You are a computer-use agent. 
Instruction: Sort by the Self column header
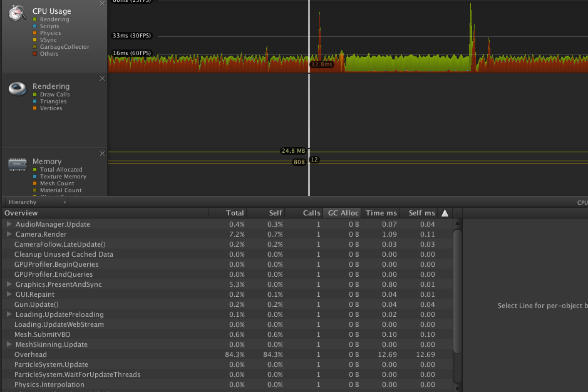pyautogui.click(x=266, y=213)
